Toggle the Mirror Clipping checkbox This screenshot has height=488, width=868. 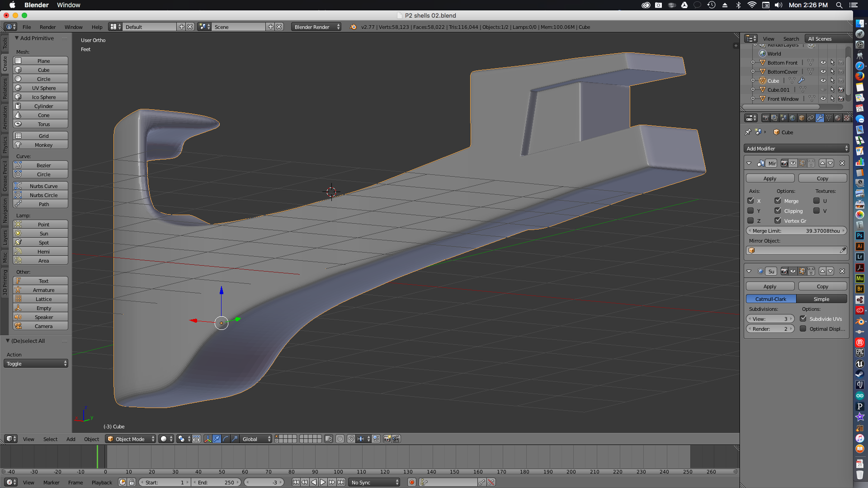[x=778, y=211]
